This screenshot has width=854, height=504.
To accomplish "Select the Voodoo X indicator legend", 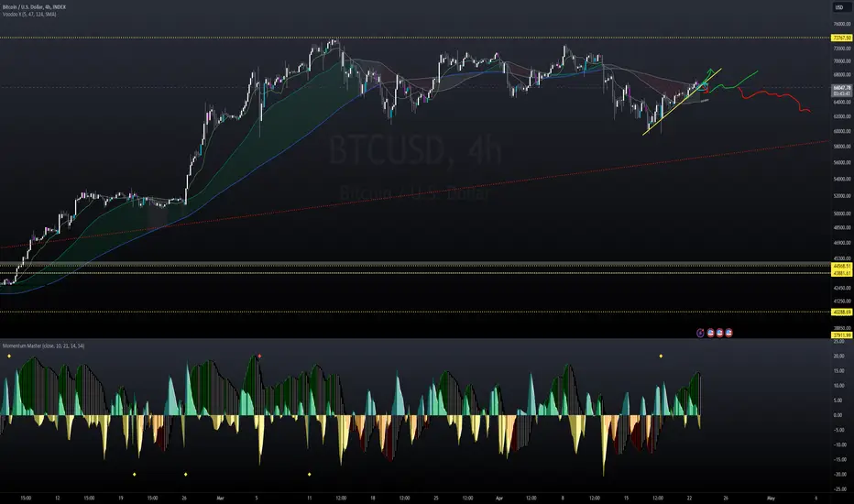I will point(29,14).
